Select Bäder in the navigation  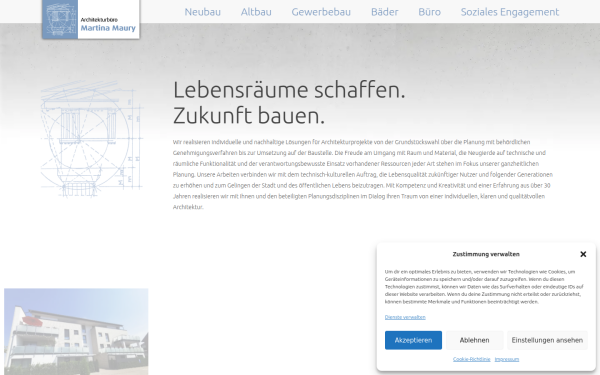tap(385, 12)
